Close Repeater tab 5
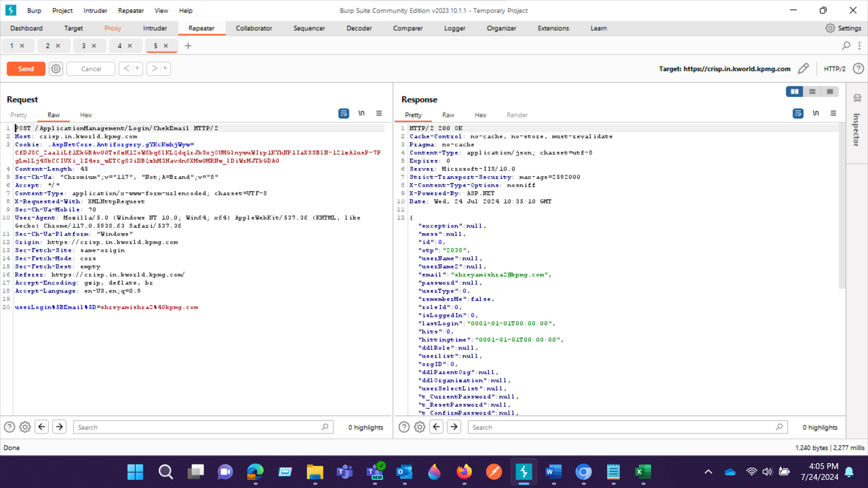The width and height of the screenshot is (868, 488). (166, 46)
